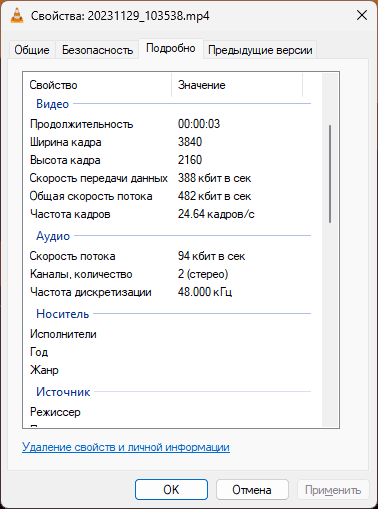
Task: Click the Режиссер value field
Action: click(244, 412)
